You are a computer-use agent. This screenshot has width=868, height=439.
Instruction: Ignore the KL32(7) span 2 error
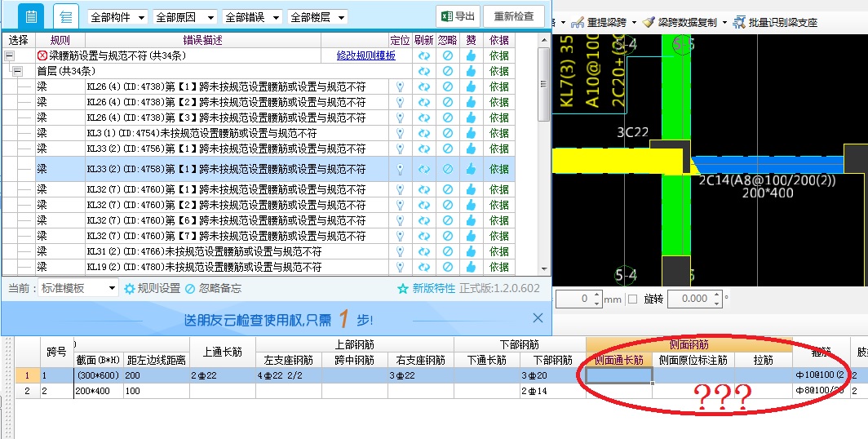coord(447,205)
